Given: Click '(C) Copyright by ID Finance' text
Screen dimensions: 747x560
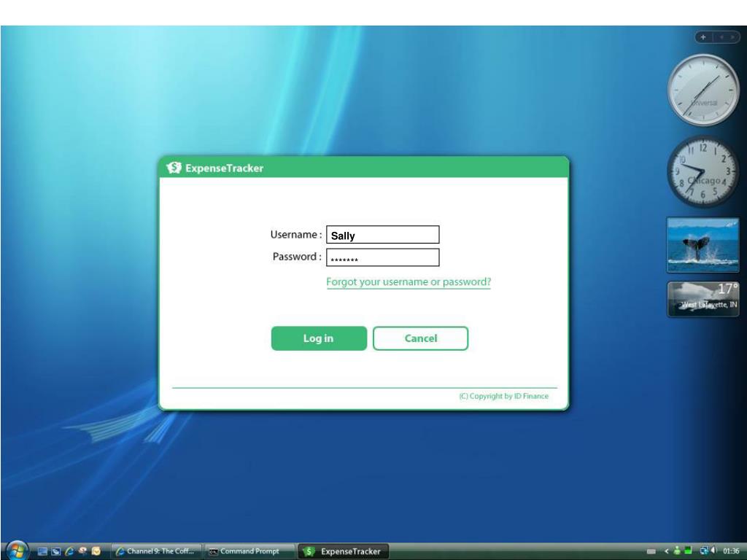Looking at the screenshot, I should pyautogui.click(x=503, y=396).
